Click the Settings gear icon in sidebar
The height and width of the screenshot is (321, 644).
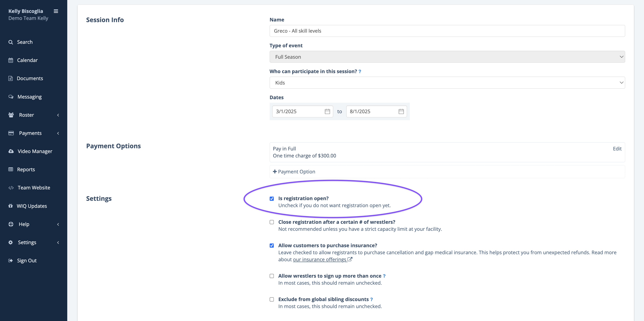pos(11,242)
